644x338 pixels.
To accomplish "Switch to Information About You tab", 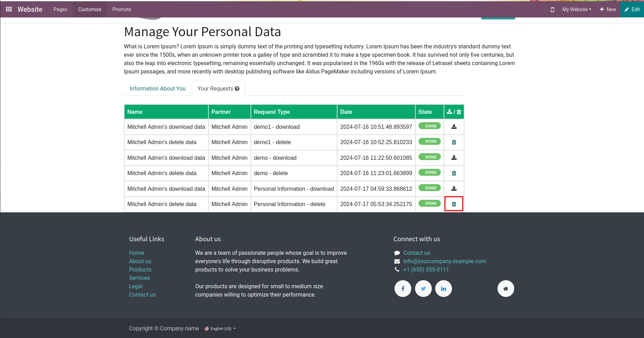I will 158,89.
